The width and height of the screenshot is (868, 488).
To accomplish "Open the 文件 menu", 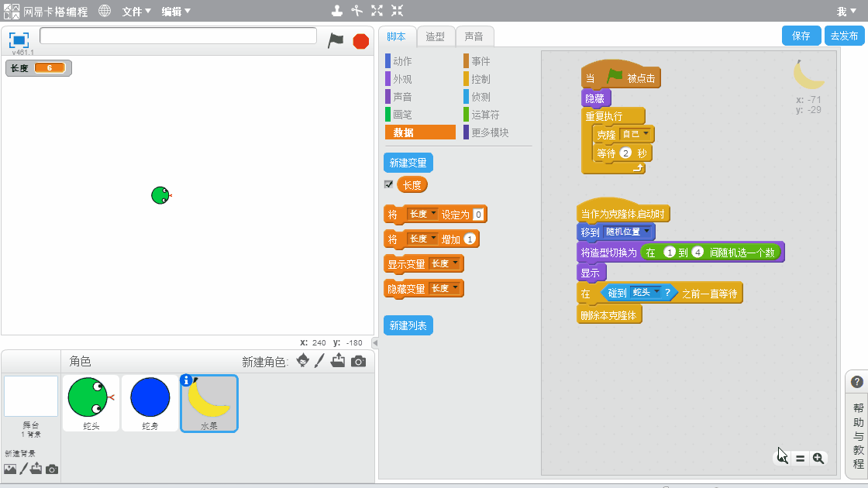I will pos(136,12).
